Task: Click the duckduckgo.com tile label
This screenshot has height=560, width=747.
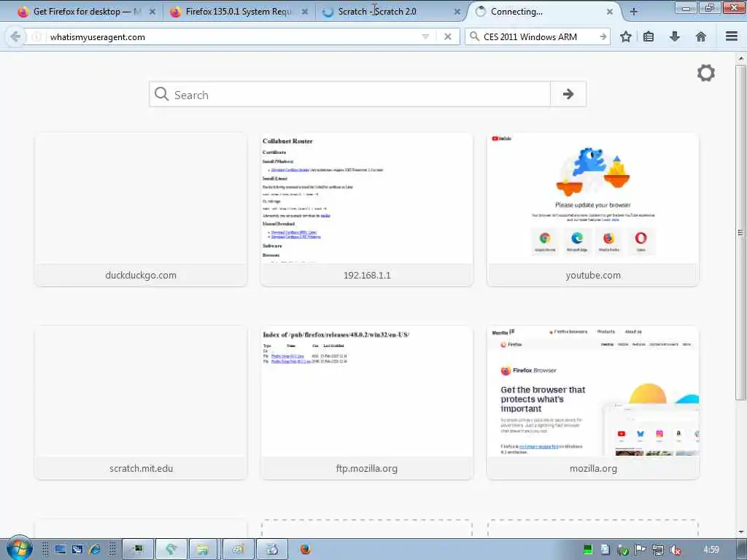Action: 141,275
